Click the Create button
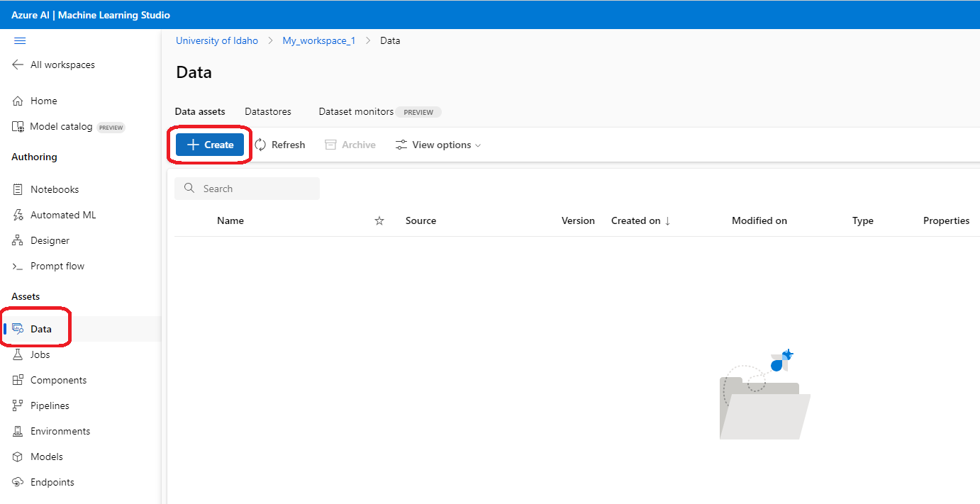 click(210, 145)
